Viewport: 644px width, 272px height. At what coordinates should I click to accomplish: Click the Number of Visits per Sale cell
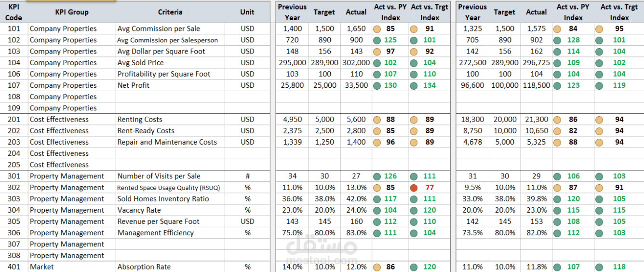pos(170,176)
